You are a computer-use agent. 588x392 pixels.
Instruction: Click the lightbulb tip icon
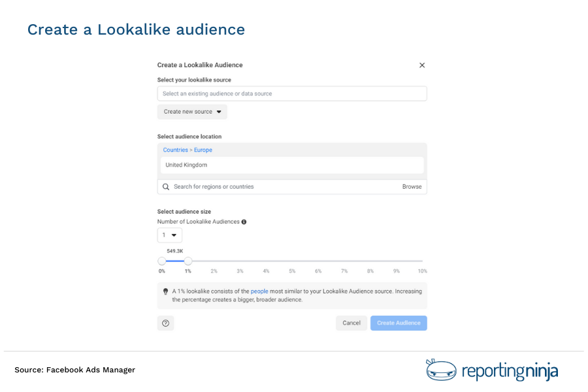click(165, 291)
